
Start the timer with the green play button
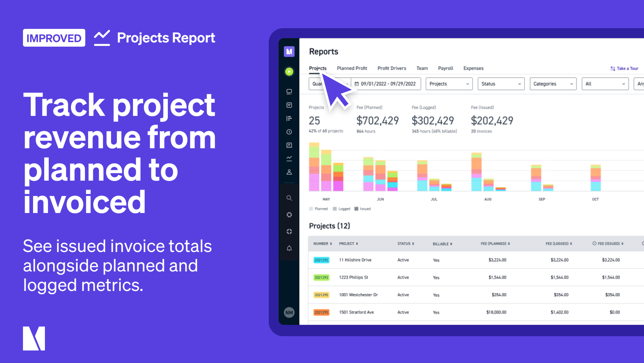coord(289,72)
